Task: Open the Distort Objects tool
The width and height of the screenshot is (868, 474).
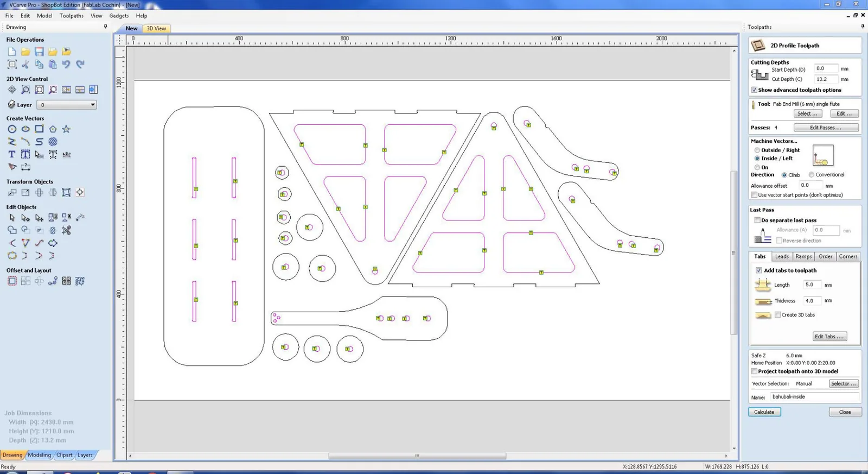Action: tap(66, 192)
